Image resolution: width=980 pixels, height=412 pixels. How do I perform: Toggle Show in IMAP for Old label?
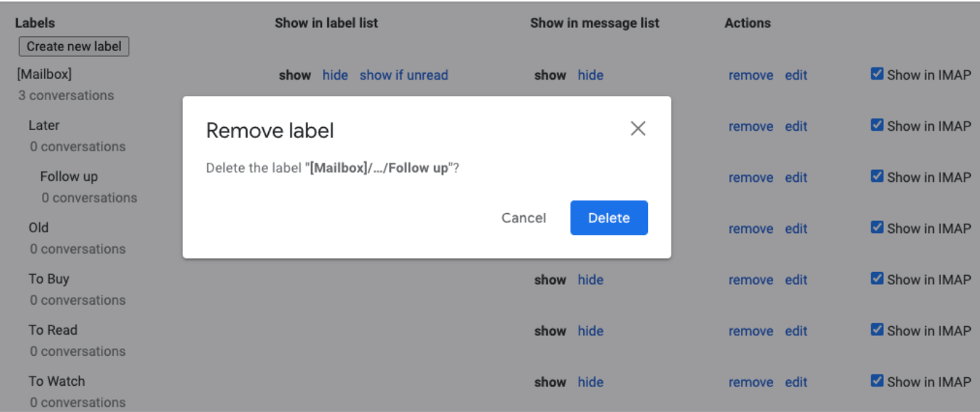coord(878,227)
